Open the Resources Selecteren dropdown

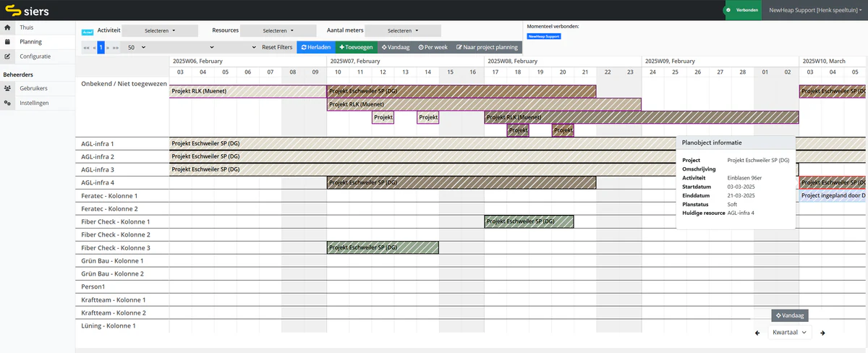pos(278,31)
